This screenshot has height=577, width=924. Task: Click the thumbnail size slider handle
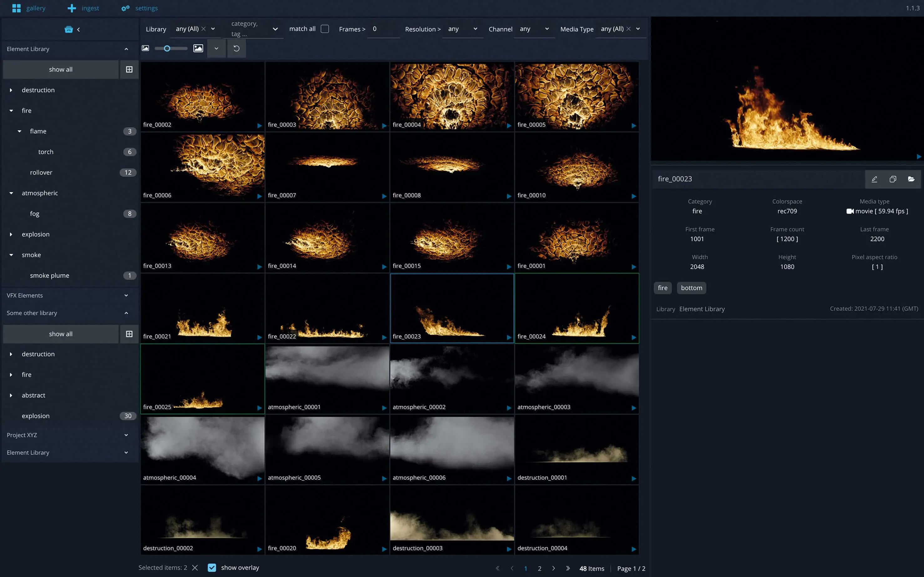click(x=167, y=48)
